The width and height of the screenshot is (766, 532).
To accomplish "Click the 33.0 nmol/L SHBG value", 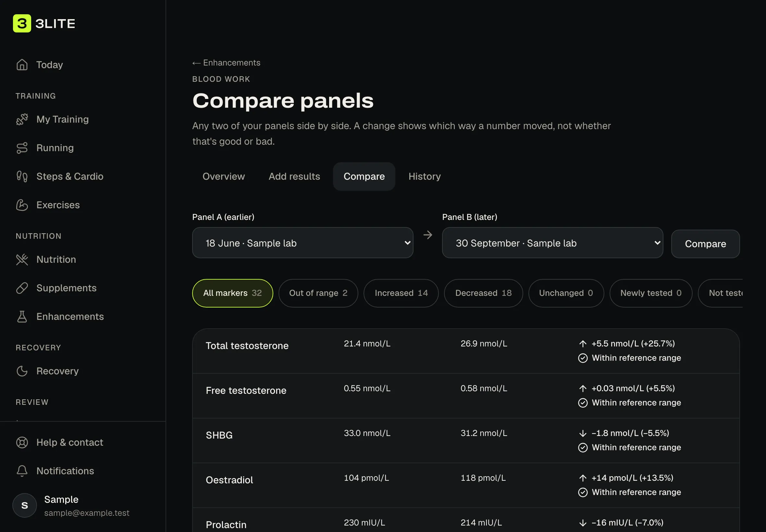I will pos(367,433).
